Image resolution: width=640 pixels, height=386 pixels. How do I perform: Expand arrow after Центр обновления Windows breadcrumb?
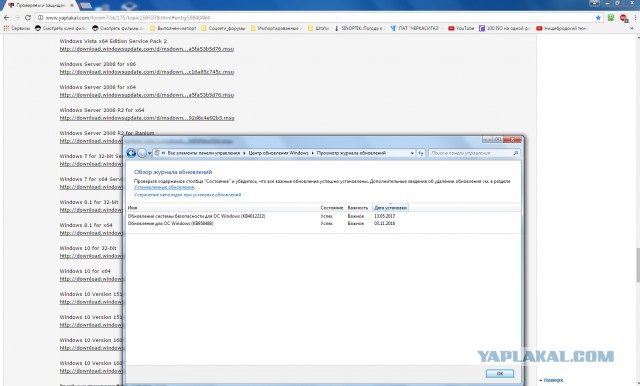(313, 153)
